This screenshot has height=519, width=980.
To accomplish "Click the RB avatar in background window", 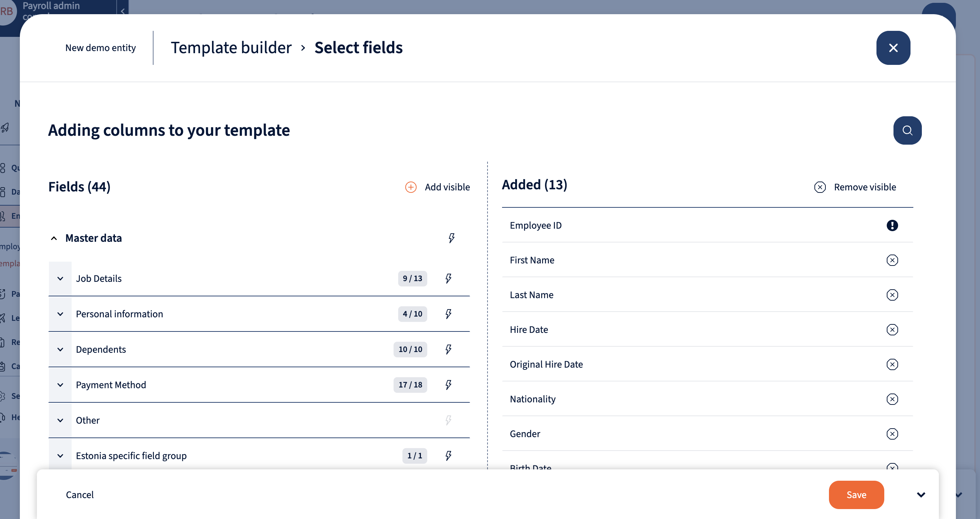I will 6,11.
